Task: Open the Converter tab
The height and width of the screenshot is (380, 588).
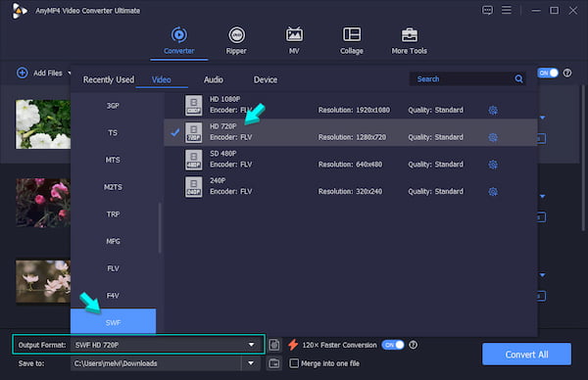Action: (179, 40)
